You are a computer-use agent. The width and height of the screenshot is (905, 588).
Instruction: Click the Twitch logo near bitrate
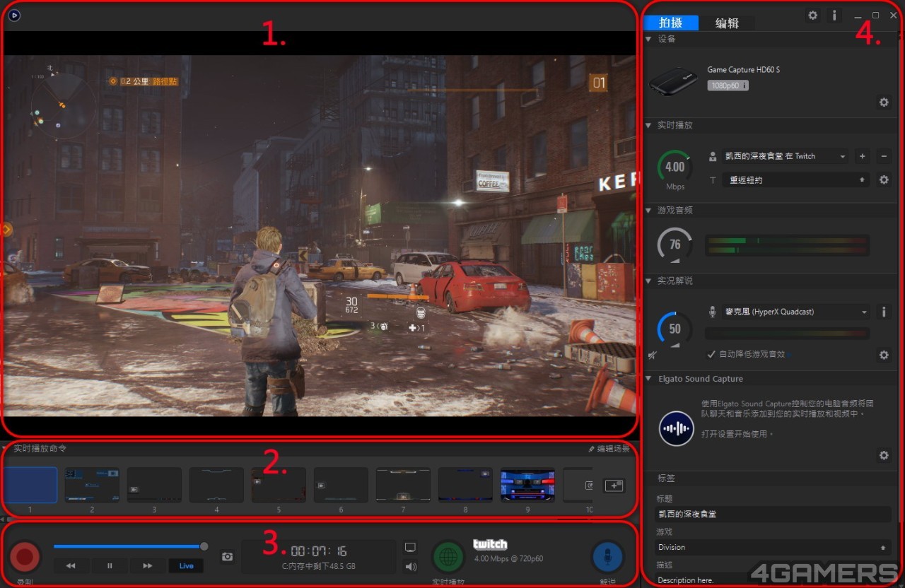pos(490,544)
